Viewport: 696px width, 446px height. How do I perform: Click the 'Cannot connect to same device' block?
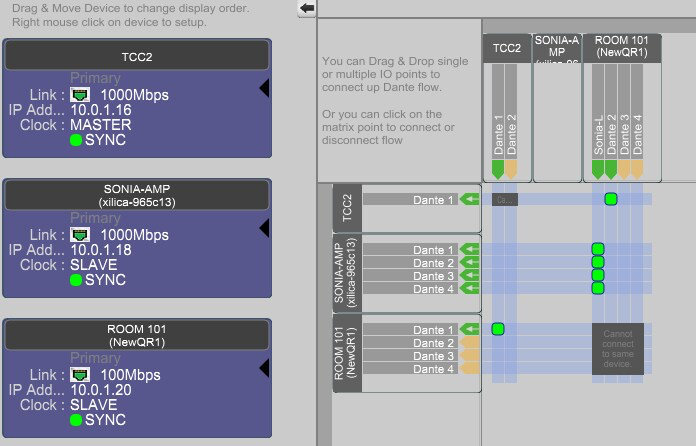617,348
